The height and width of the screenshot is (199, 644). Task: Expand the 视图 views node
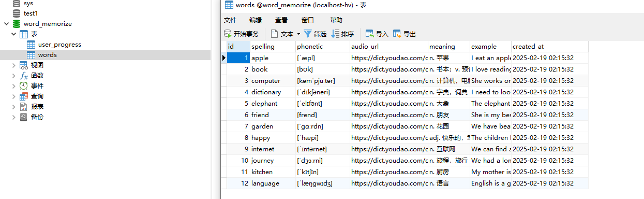click(x=14, y=65)
